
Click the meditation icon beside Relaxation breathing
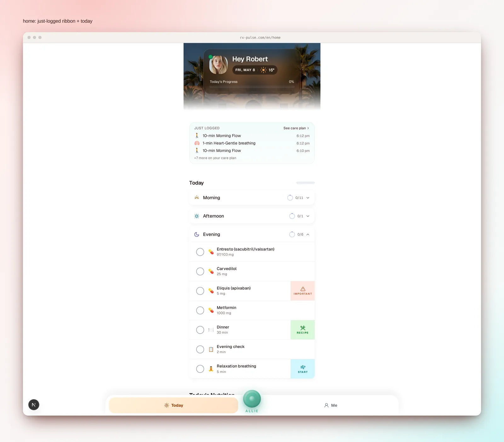[x=211, y=369]
